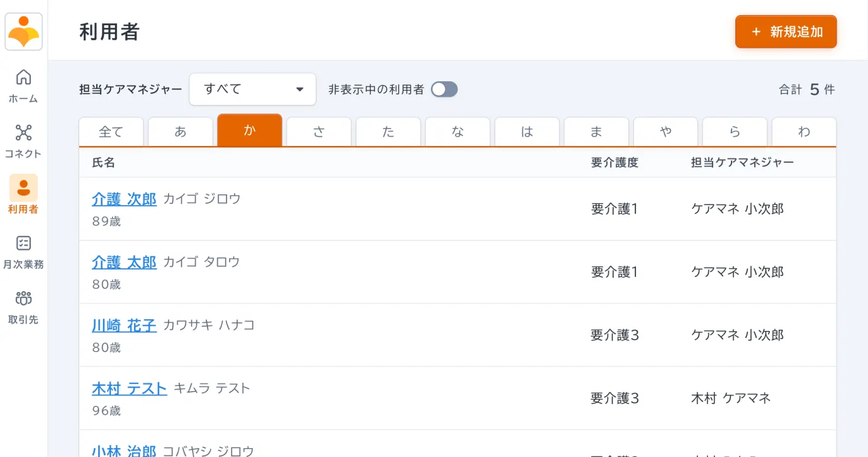Expand the 担当ケアマネジャー dropdown
The width and height of the screenshot is (868, 457).
[x=252, y=89]
